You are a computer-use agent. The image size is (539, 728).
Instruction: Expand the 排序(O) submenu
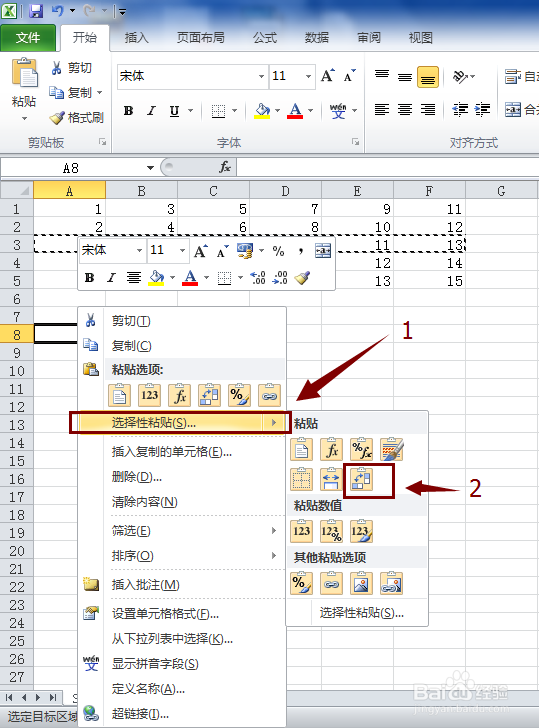click(182, 556)
